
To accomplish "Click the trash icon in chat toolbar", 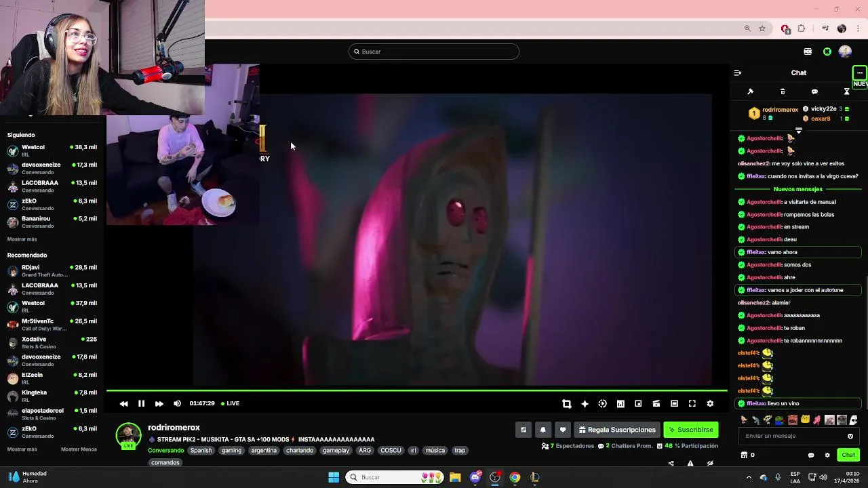I will (x=783, y=91).
